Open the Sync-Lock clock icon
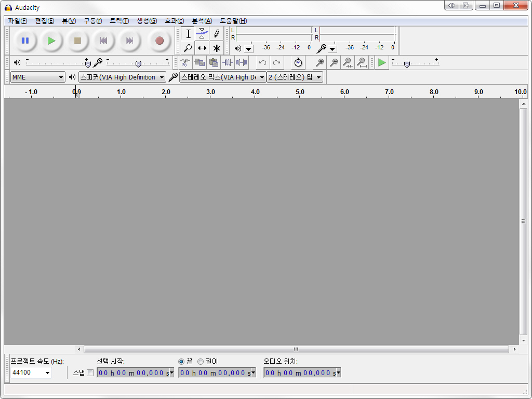This screenshot has height=399, width=532. point(298,62)
